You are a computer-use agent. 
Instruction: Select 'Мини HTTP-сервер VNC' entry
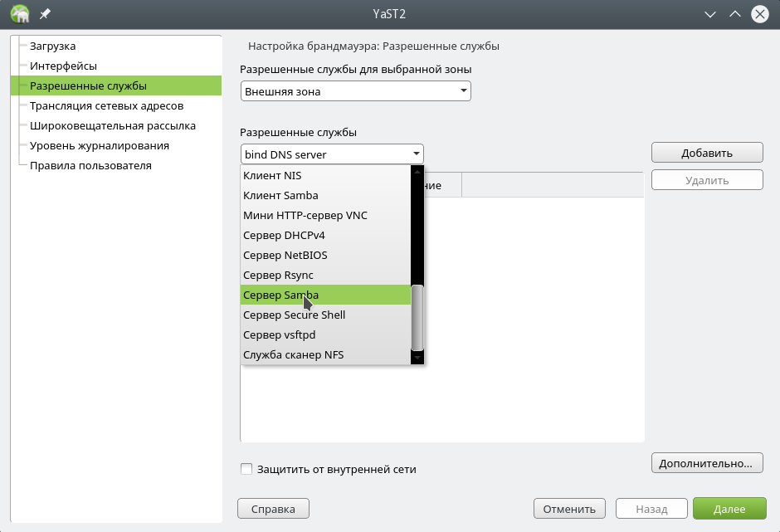(x=325, y=215)
